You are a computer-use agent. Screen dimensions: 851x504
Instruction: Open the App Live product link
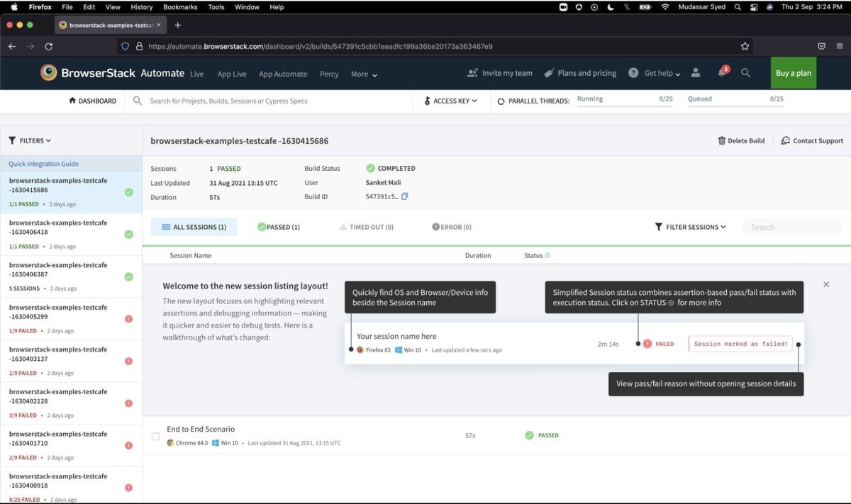(x=232, y=74)
